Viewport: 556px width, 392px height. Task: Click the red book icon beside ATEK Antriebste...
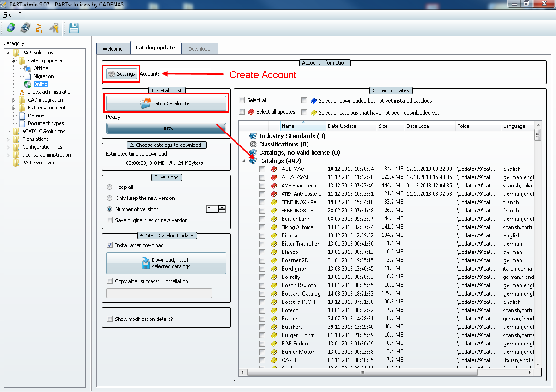point(274,194)
